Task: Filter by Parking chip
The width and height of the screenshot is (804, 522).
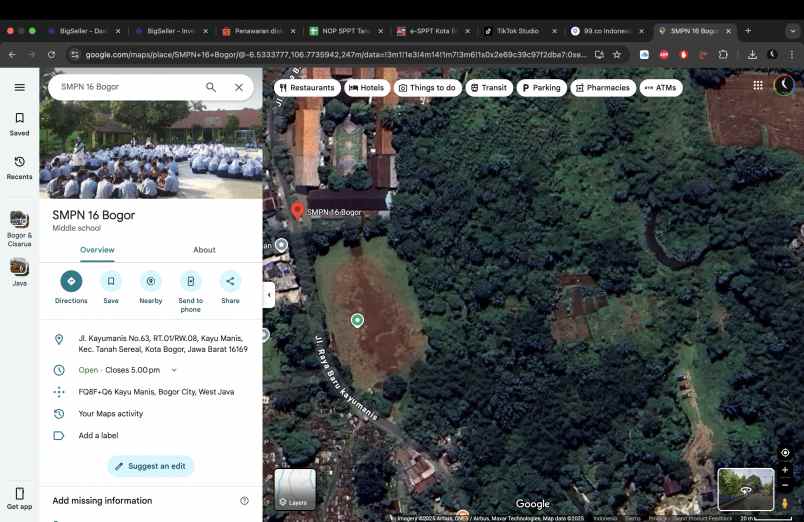Action: [x=541, y=88]
